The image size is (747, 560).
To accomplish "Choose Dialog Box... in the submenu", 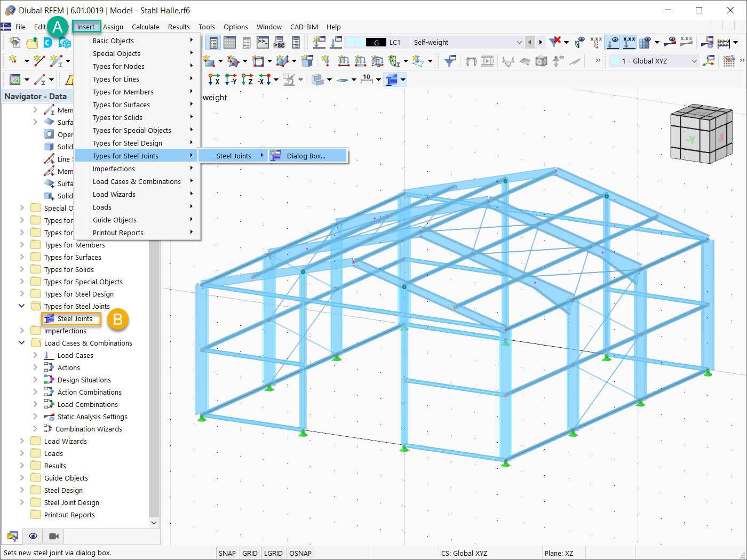I will (x=308, y=156).
